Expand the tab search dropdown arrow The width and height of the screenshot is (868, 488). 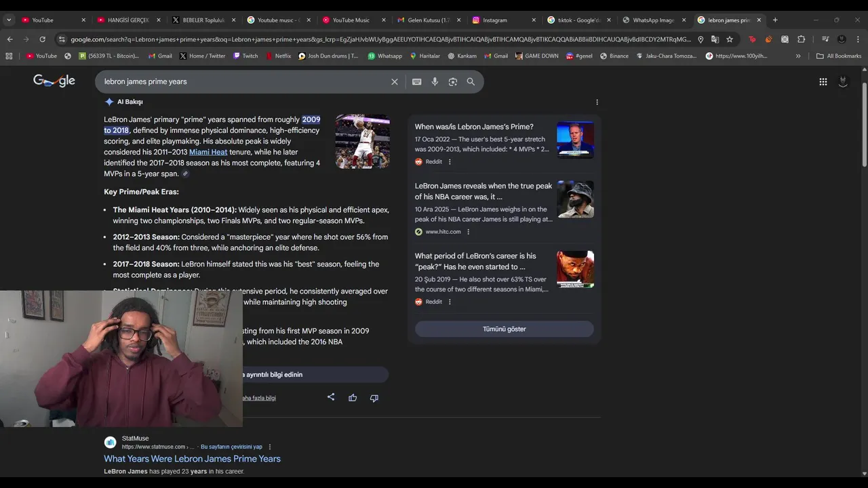pyautogui.click(x=9, y=20)
